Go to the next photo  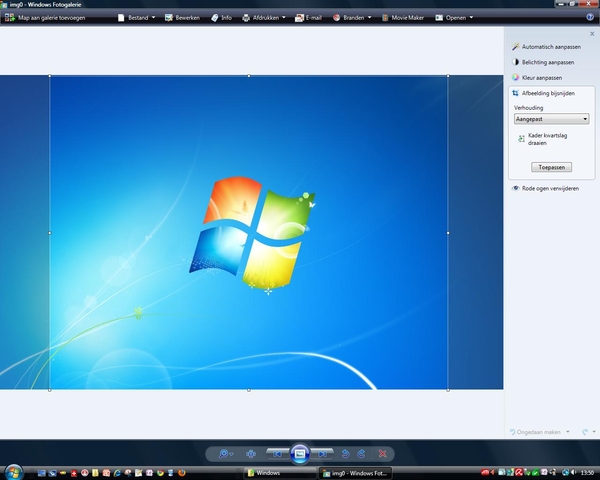pyautogui.click(x=322, y=454)
